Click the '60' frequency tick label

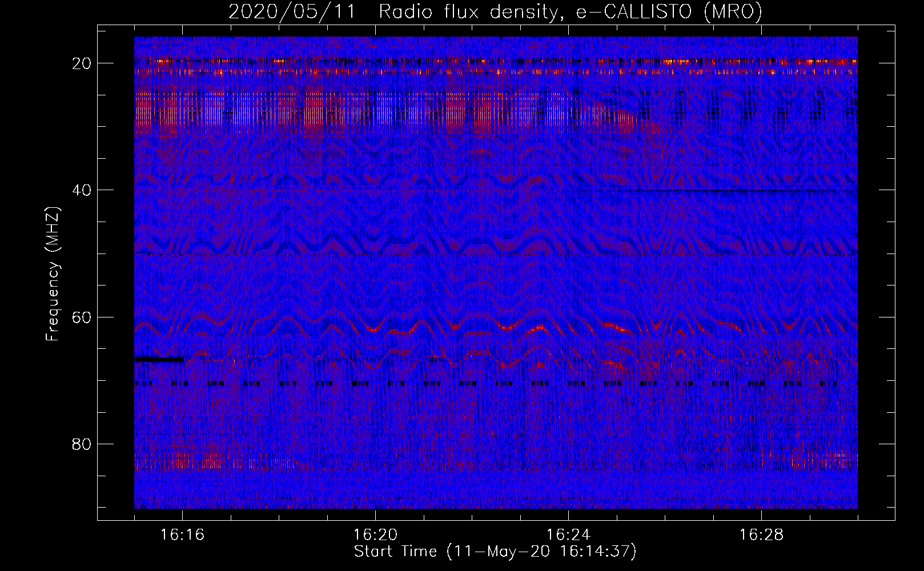[82, 317]
